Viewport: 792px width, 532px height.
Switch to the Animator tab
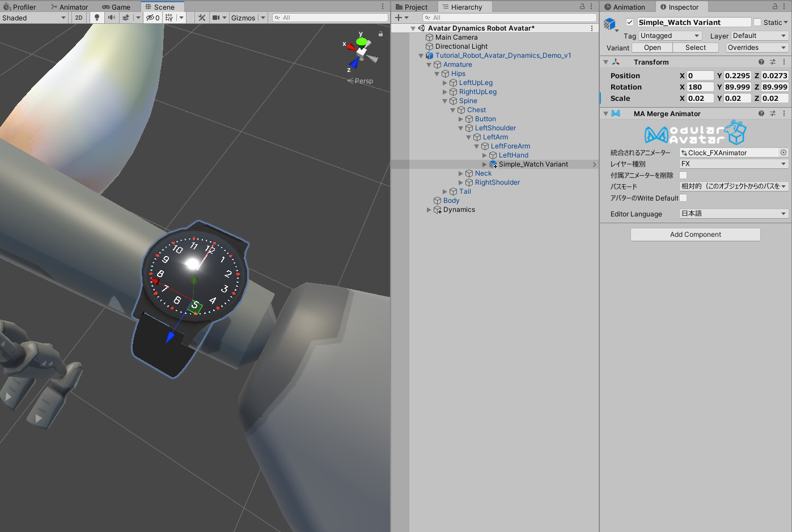pos(69,7)
